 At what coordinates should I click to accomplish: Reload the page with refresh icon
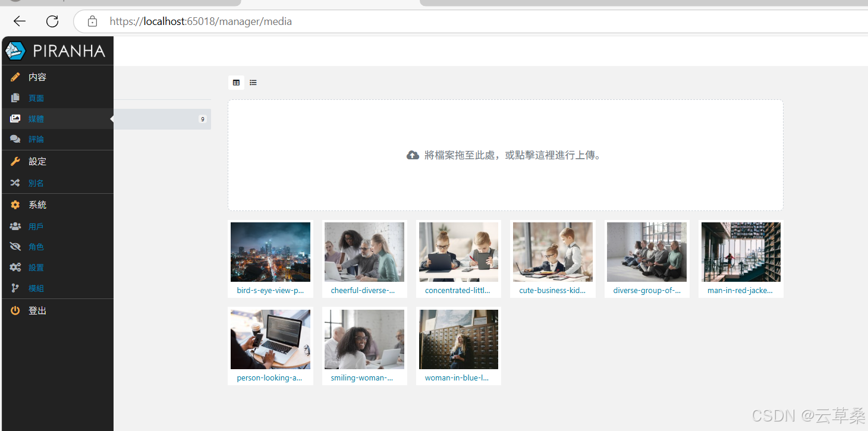pos(52,21)
